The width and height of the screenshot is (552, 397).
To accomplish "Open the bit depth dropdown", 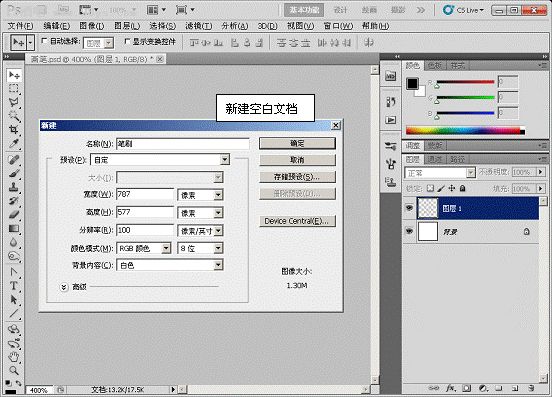I will pyautogui.click(x=218, y=248).
